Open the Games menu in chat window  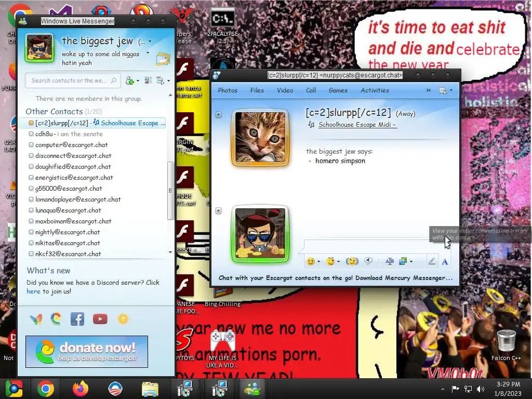coord(338,90)
